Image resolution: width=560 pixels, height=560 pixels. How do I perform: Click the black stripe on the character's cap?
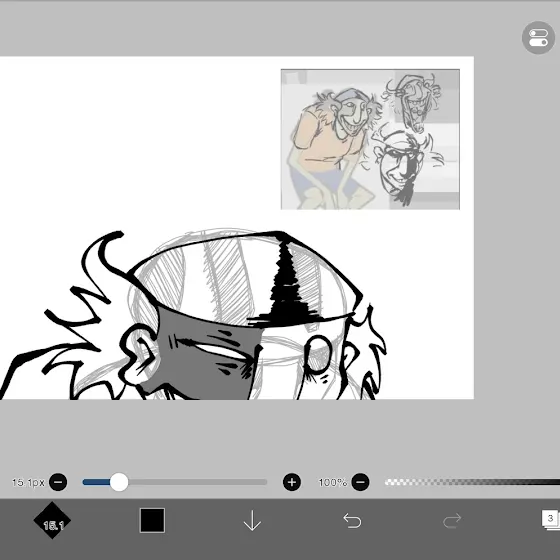click(x=286, y=289)
